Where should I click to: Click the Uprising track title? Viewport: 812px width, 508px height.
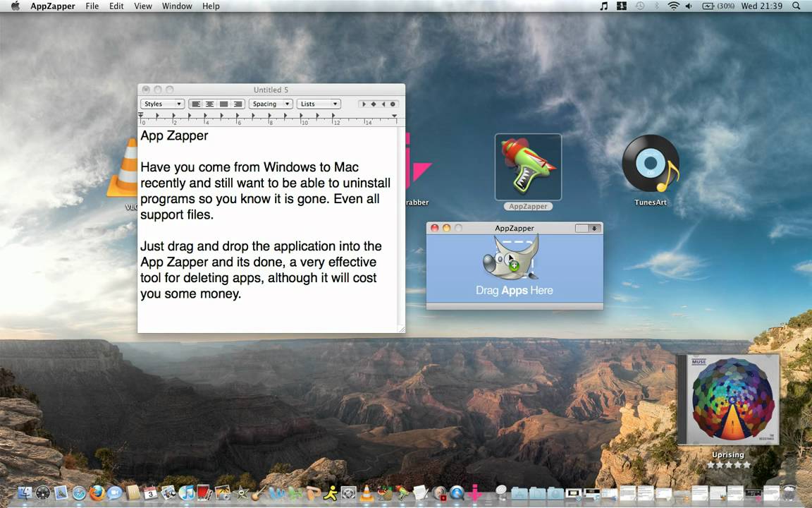coord(728,454)
